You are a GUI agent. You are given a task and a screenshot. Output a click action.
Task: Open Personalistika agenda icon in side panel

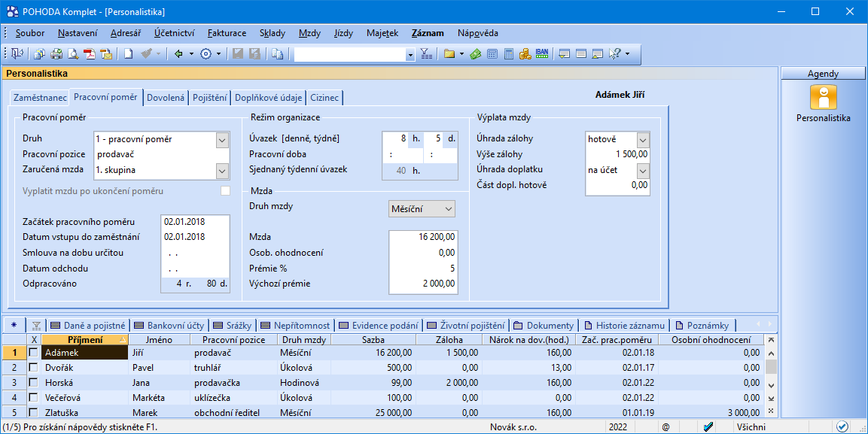point(823,98)
